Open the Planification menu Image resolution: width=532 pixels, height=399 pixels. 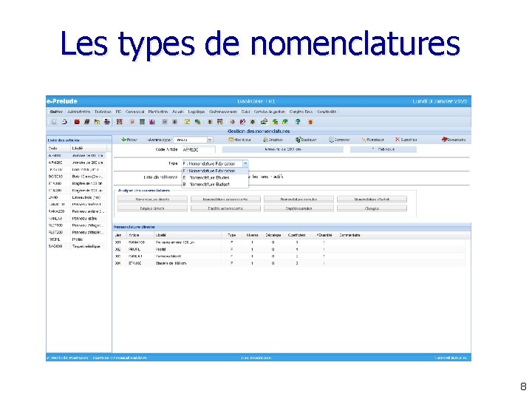point(158,112)
